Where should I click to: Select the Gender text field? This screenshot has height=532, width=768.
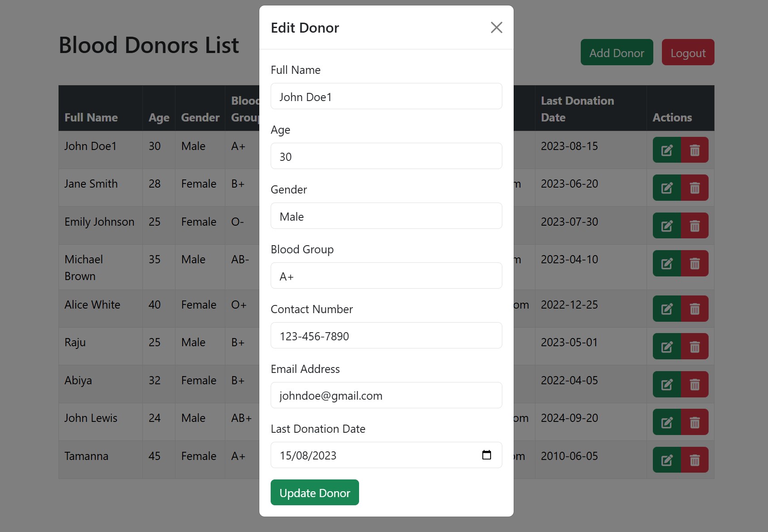tap(386, 216)
